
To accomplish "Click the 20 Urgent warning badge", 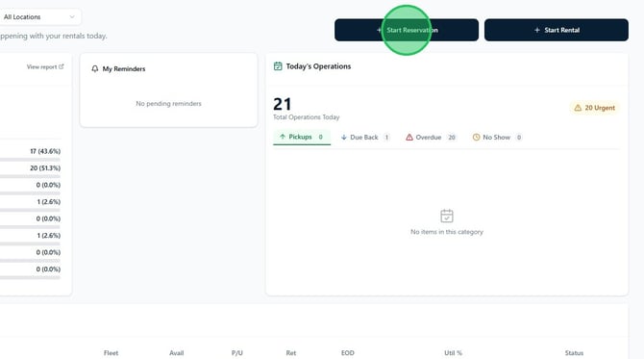I will pos(594,108).
